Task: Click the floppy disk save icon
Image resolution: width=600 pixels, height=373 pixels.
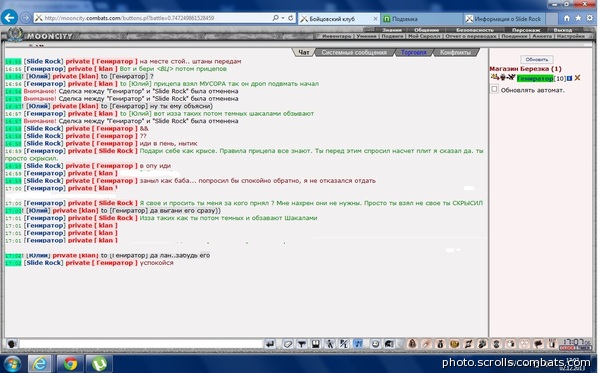Action: tap(316, 344)
